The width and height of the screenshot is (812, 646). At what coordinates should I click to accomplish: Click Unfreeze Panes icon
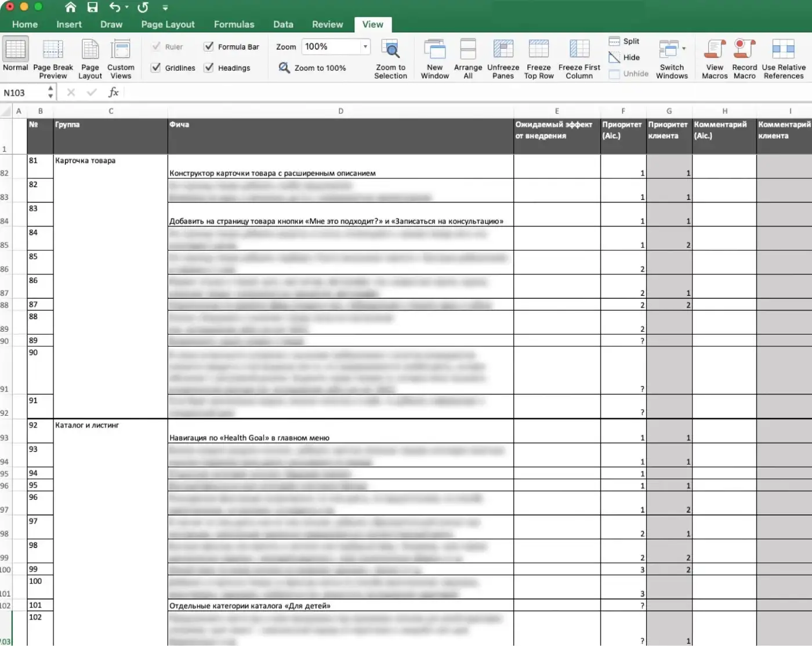point(503,50)
